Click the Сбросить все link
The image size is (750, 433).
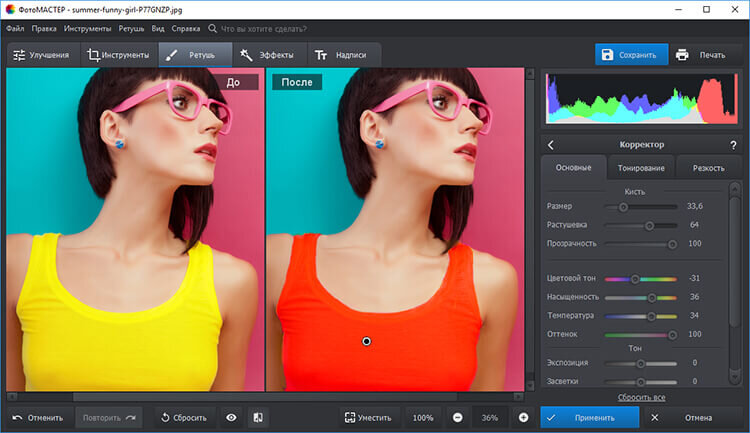(x=641, y=397)
